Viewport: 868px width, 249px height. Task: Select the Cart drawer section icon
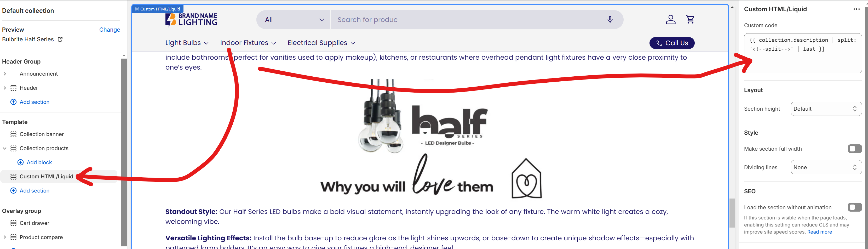tap(14, 223)
